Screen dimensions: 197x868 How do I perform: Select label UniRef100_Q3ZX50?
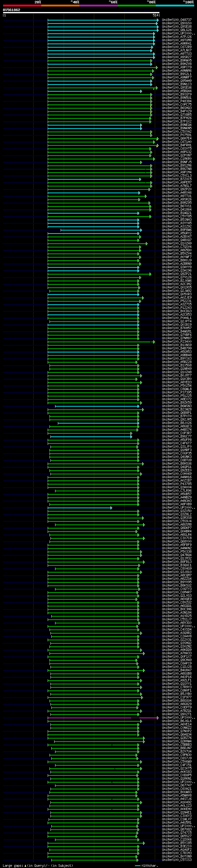tap(177, 511)
